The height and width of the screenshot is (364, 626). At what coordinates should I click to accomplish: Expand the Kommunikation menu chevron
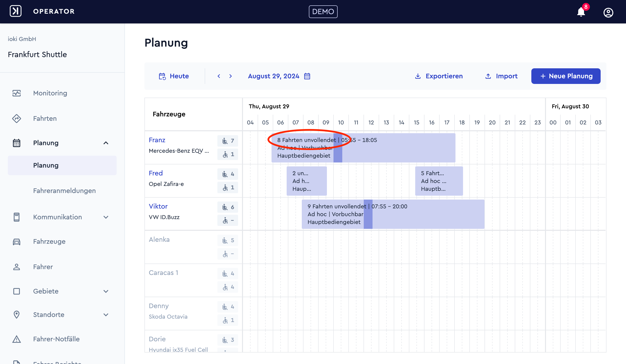(106, 217)
